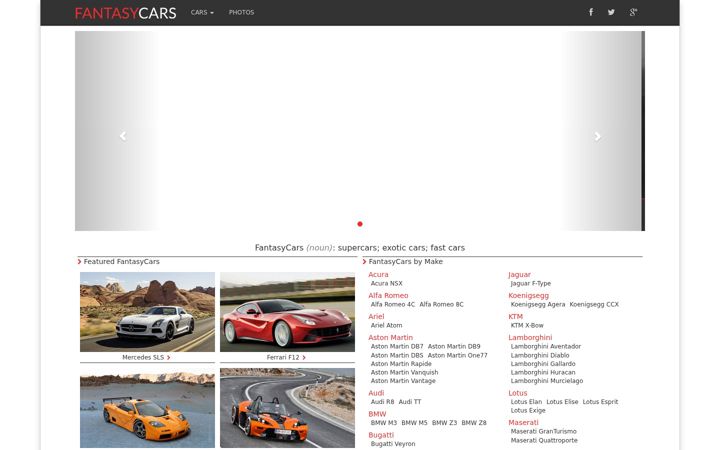Open the Bugatti Veyron link
This screenshot has width=720, height=450.
pyautogui.click(x=393, y=444)
